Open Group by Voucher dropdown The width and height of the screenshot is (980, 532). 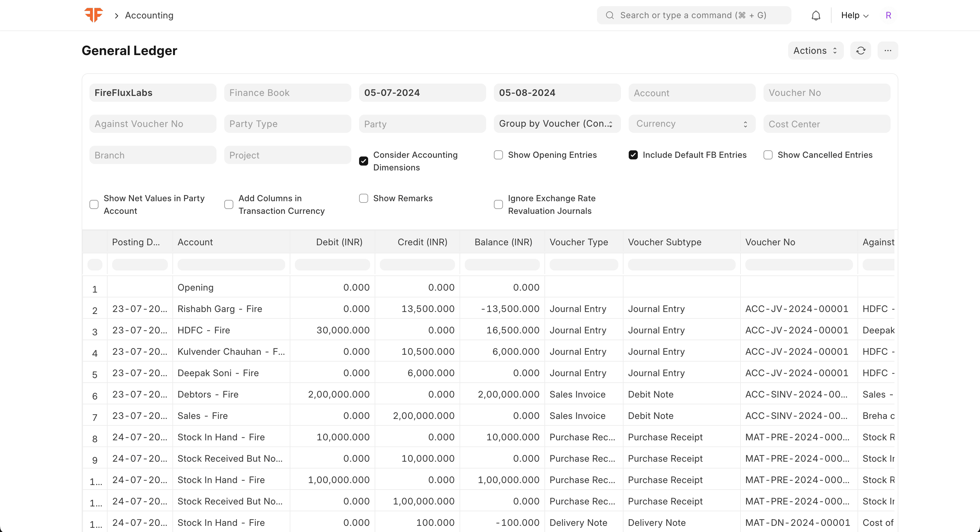557,123
